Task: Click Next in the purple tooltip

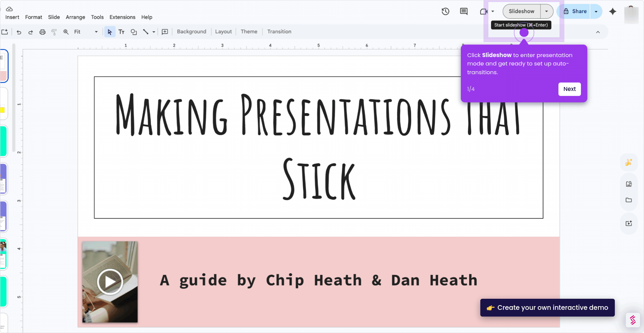Action: click(x=570, y=89)
